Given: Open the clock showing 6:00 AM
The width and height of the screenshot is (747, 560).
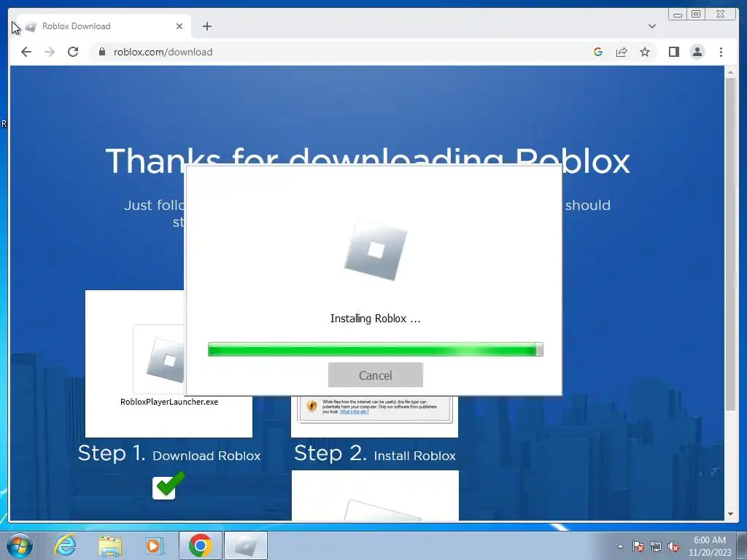Looking at the screenshot, I should coord(710,546).
